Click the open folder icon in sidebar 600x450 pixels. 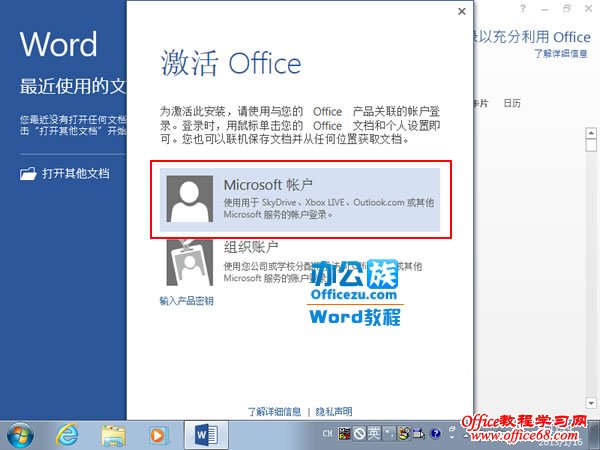28,174
